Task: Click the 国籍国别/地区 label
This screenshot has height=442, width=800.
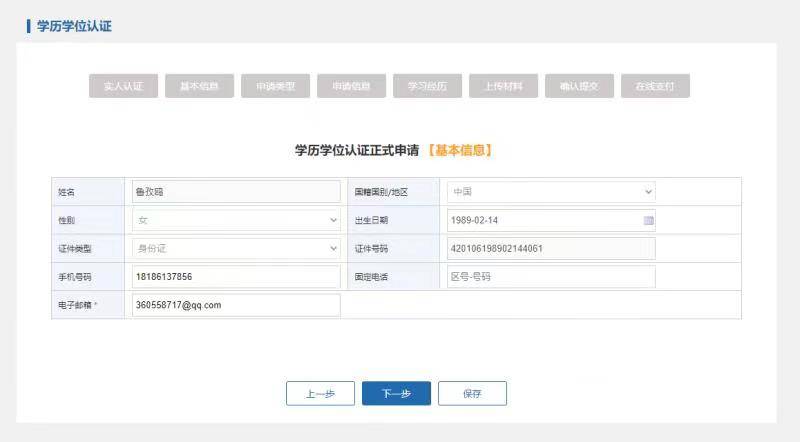Action: [x=381, y=192]
